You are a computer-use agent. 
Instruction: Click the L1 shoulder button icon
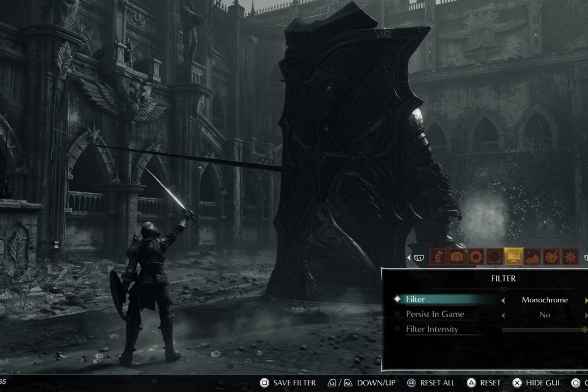click(x=418, y=258)
